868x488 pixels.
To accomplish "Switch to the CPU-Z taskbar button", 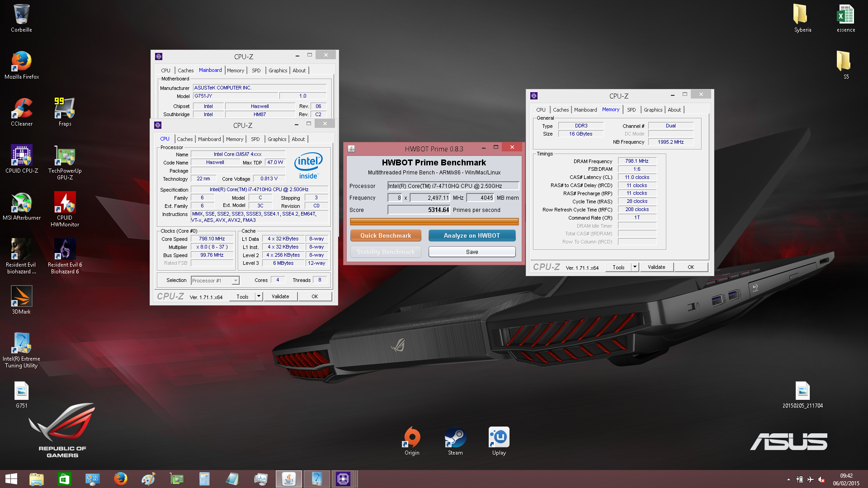I will pos(343,479).
